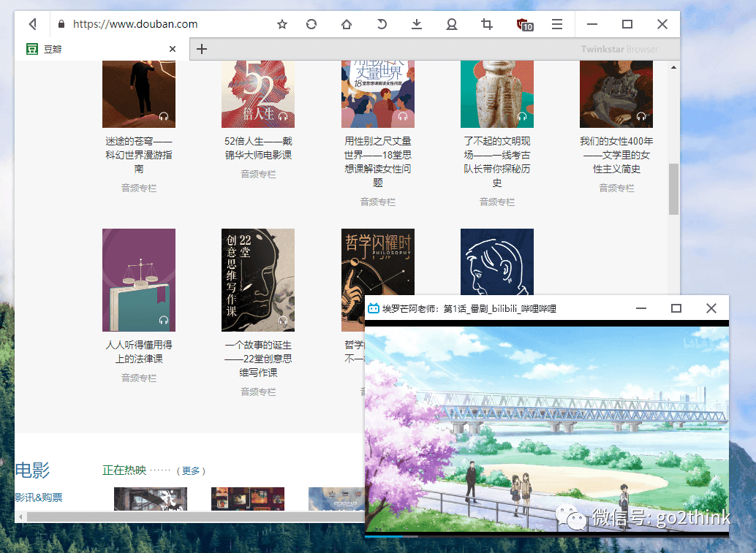Image resolution: width=756 pixels, height=553 pixels.
Task: Click headphone icon on 法律课 cover
Action: tap(164, 320)
